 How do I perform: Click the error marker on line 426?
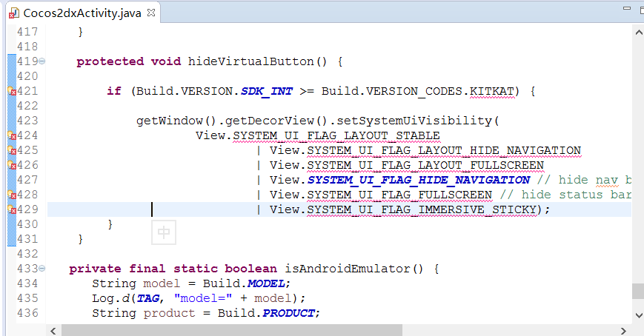[x=12, y=165]
